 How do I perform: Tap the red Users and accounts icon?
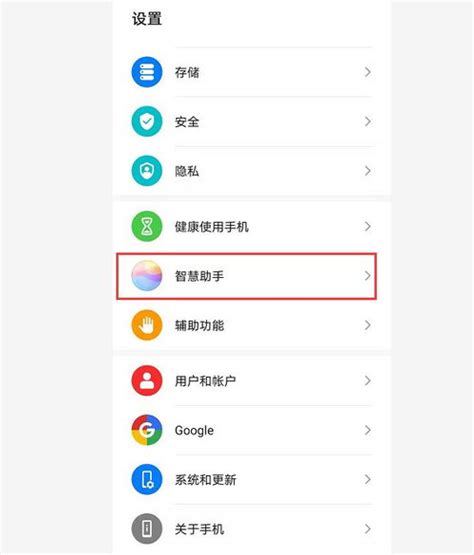point(147,381)
